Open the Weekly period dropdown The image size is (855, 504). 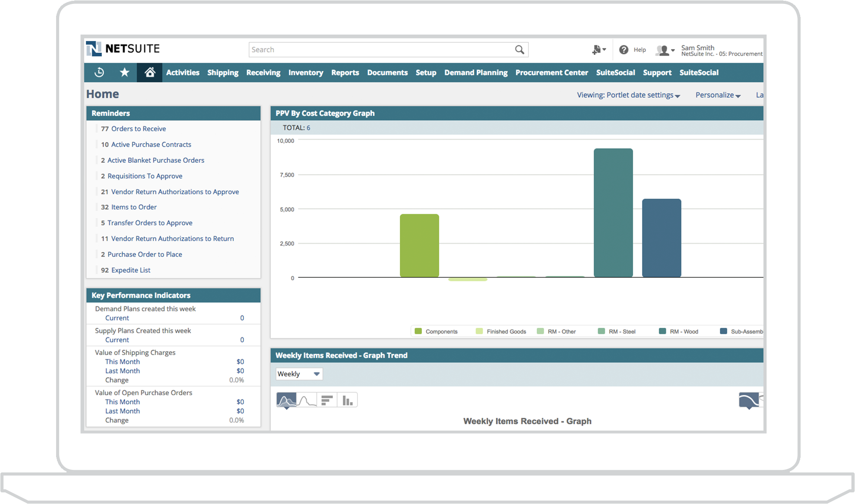[x=299, y=374]
